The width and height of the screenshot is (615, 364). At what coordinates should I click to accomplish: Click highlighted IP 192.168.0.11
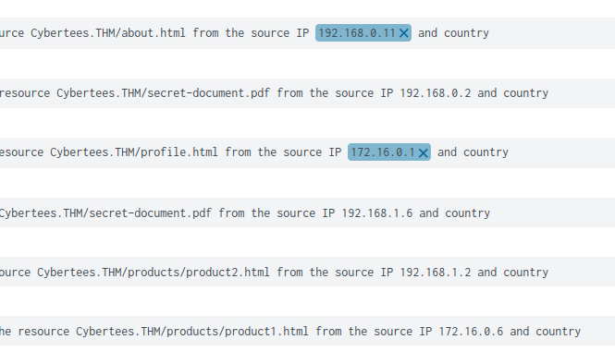point(357,33)
